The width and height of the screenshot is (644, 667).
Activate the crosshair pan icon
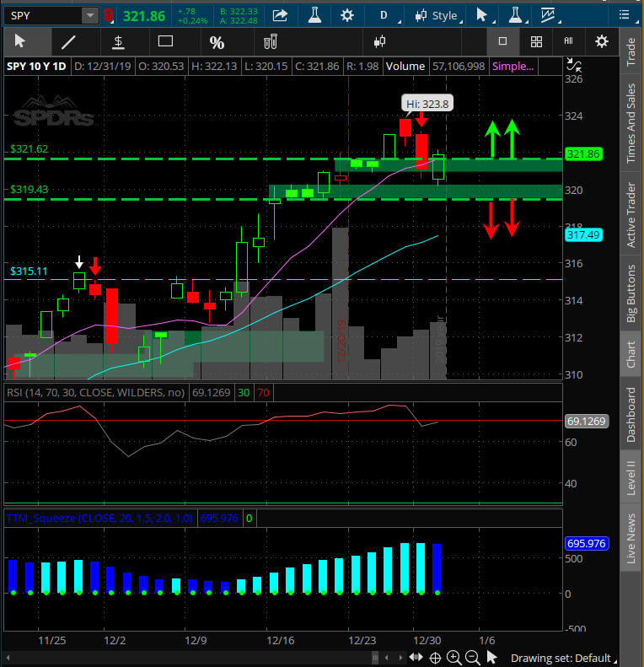tap(436, 658)
